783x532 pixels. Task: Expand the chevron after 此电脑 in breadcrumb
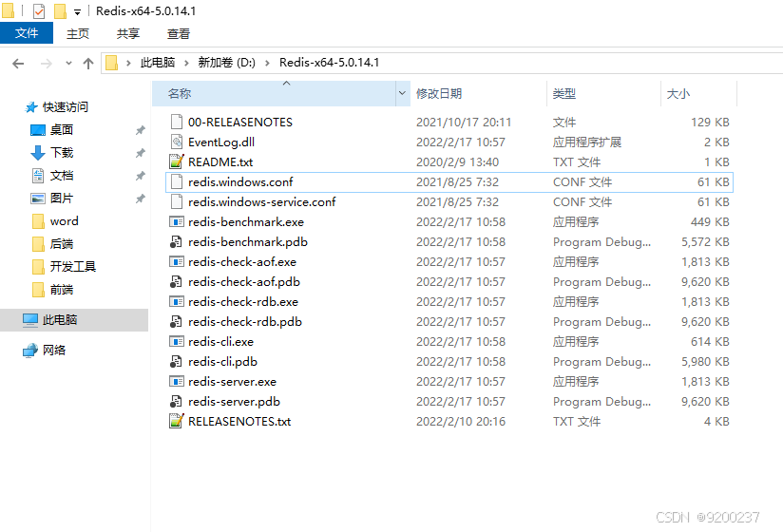186,63
